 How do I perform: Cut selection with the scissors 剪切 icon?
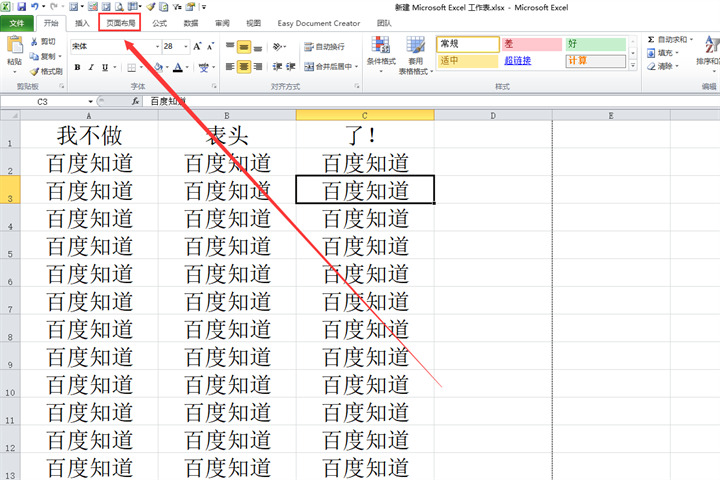(34, 41)
